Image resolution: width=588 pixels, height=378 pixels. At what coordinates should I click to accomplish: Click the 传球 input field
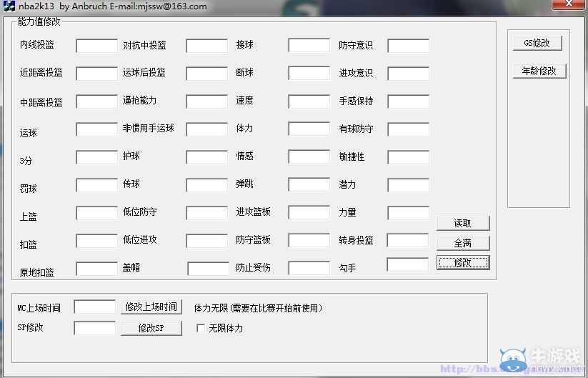[x=206, y=185]
